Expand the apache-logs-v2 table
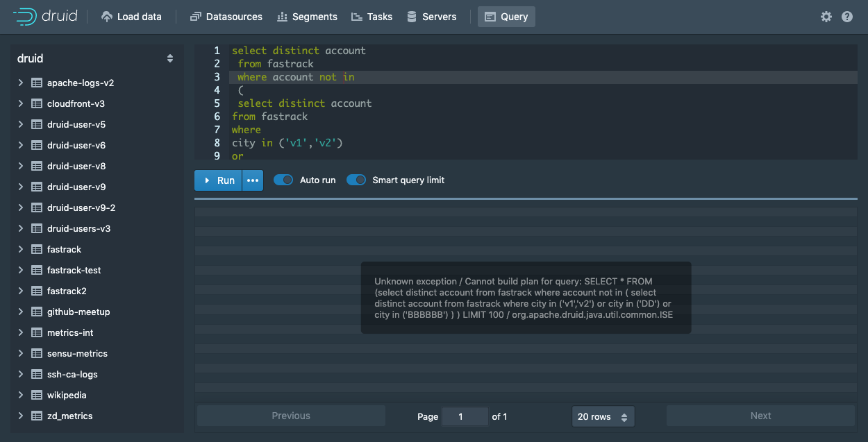The width and height of the screenshot is (868, 442). (x=21, y=83)
